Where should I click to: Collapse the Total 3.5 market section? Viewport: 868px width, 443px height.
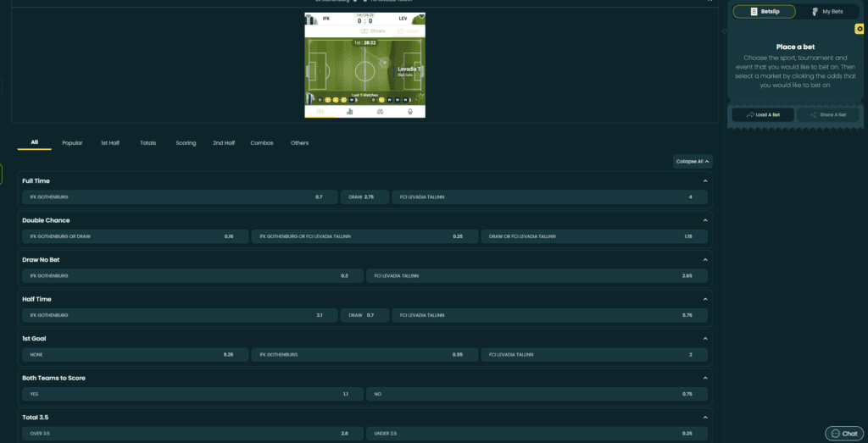click(705, 418)
